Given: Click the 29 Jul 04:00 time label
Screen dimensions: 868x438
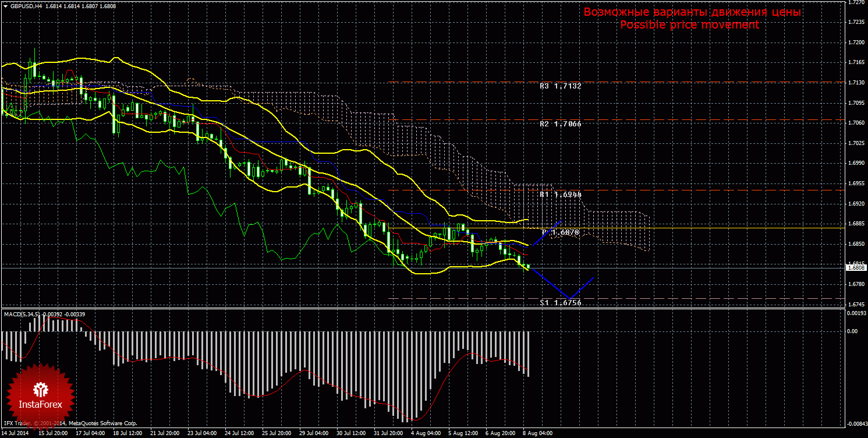Looking at the screenshot, I should click(x=314, y=434).
